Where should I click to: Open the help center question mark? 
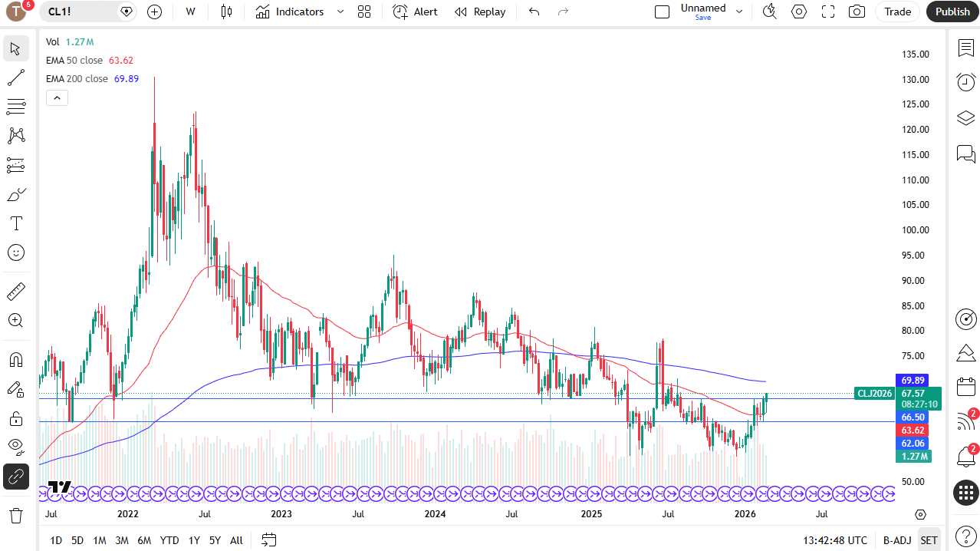(x=965, y=536)
